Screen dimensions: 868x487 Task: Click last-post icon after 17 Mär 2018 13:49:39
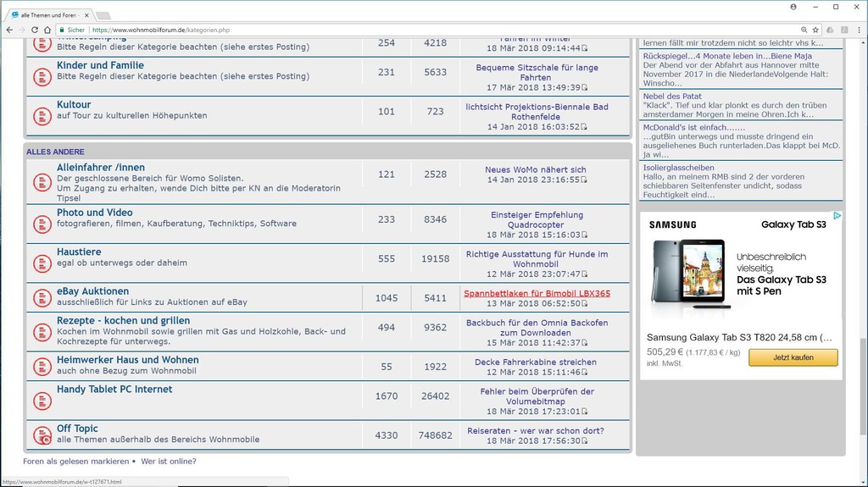[585, 87]
